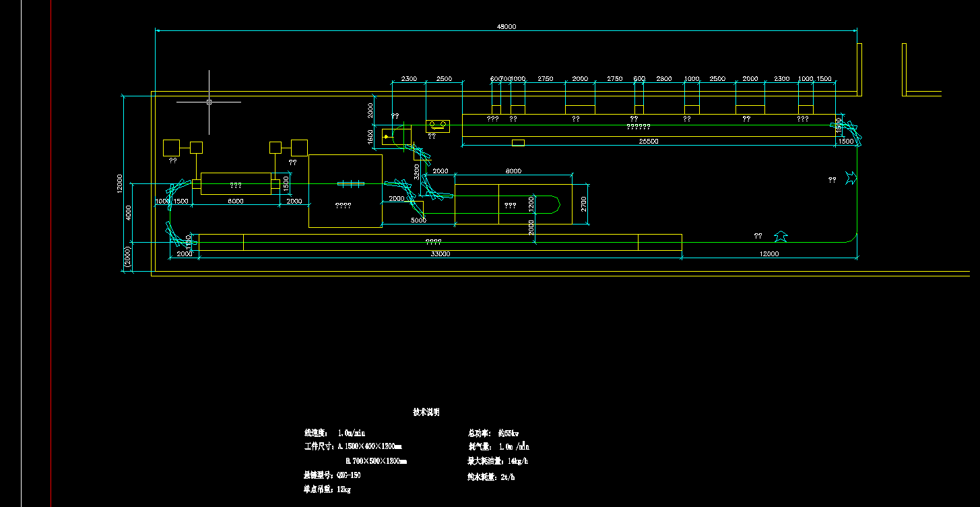This screenshot has height=507, width=980.
Task: Select the upward cyan direction arrow
Action: pos(781,236)
